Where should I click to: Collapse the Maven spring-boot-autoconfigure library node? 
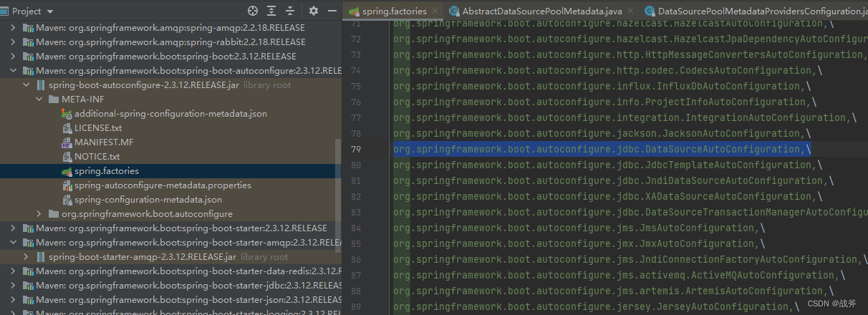point(14,70)
